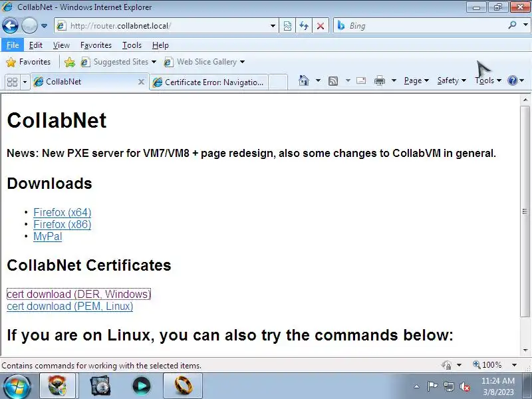Click cert download (PEM, Linux) link
Image resolution: width=532 pixels, height=399 pixels.
[70, 307]
